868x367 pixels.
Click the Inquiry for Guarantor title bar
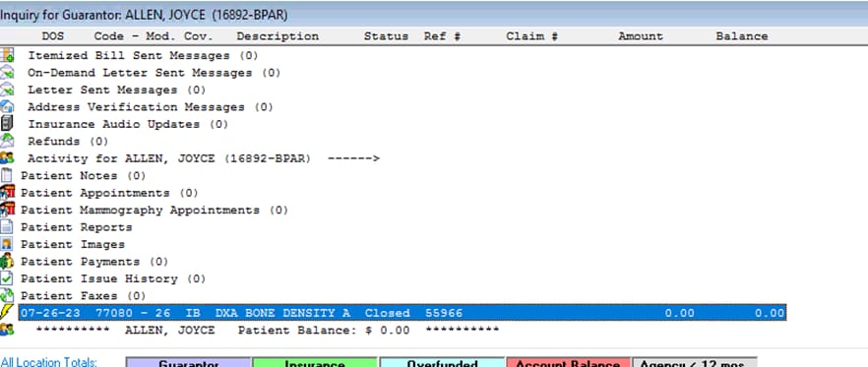(434, 15)
